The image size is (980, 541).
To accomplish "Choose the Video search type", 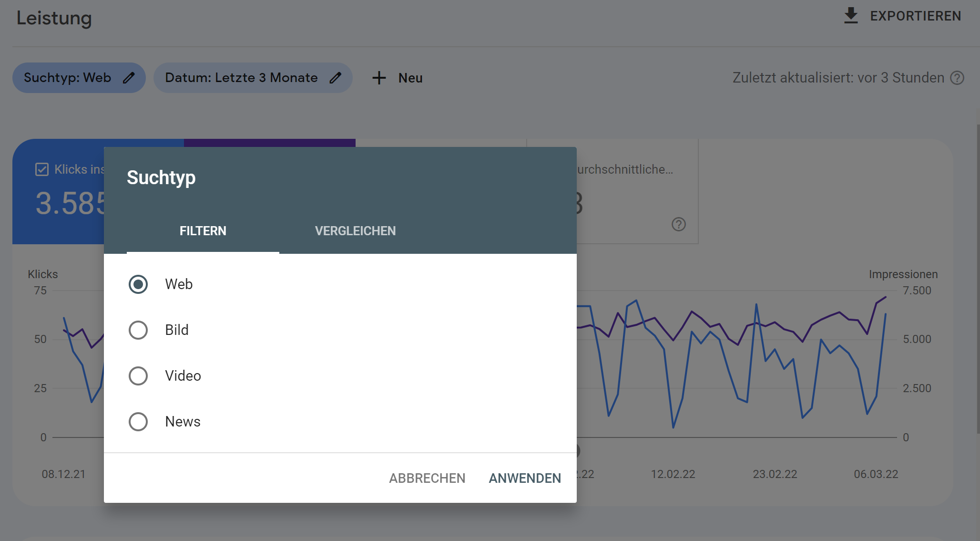I will (138, 376).
